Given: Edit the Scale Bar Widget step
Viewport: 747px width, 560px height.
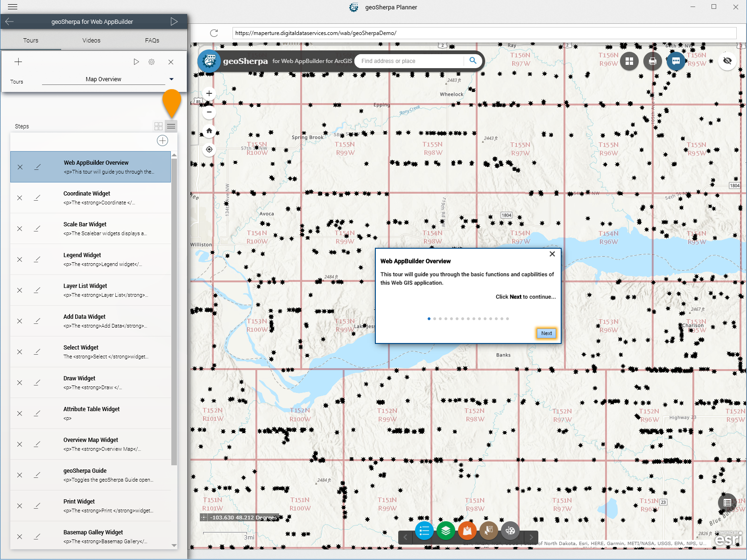Looking at the screenshot, I should pyautogui.click(x=37, y=229).
